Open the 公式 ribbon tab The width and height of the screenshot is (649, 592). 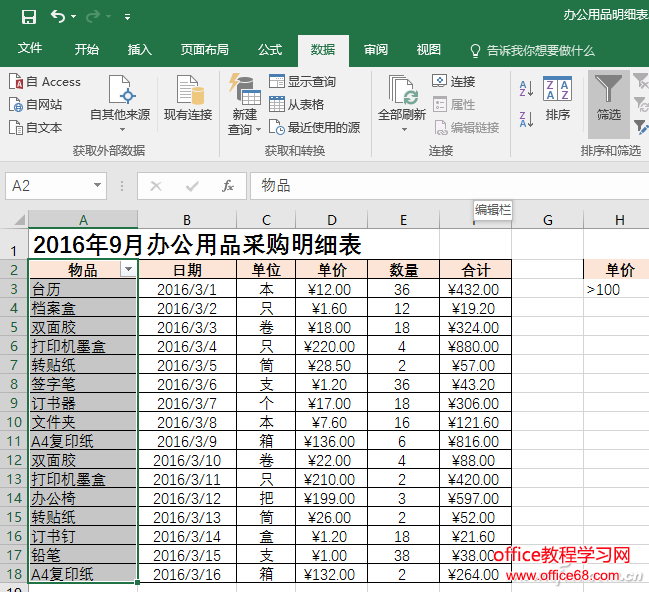[270, 50]
